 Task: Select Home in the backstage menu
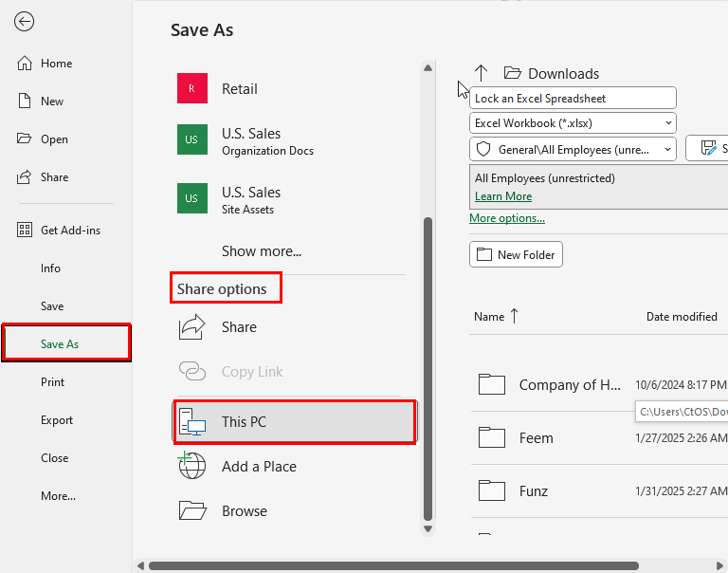[56, 64]
